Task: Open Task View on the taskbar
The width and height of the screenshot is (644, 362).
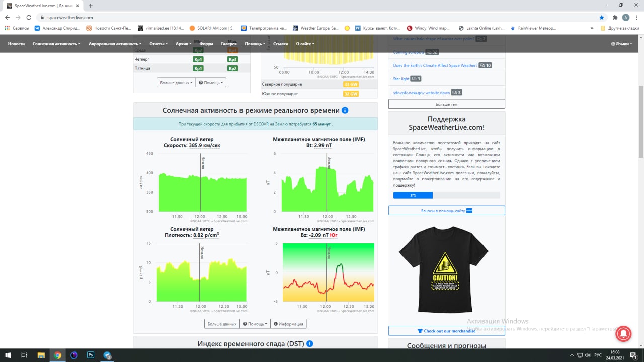Action: tap(24, 355)
